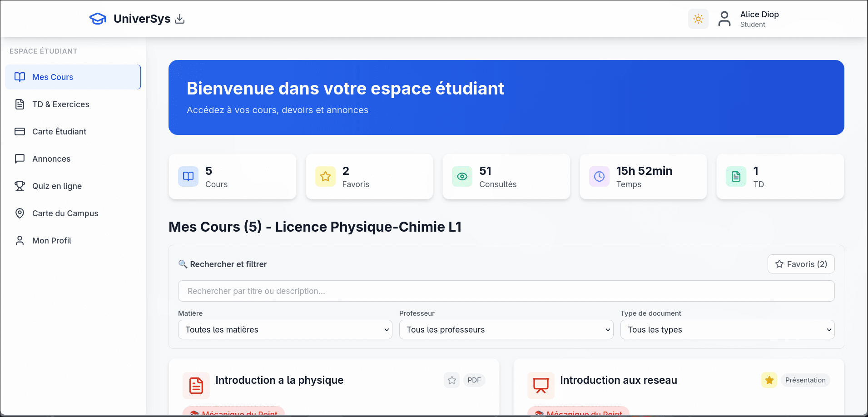The height and width of the screenshot is (417, 868).
Task: Open Mes Cours in sidebar
Action: point(73,77)
